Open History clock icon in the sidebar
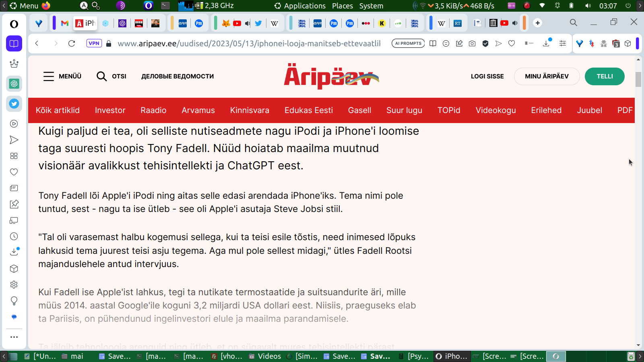Image resolution: width=644 pixels, height=362 pixels. 14,237
